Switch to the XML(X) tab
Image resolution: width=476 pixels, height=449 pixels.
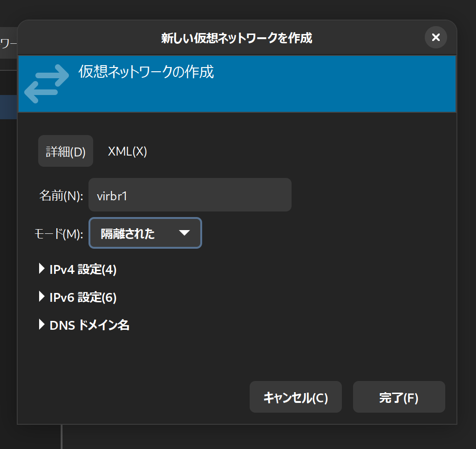coord(127,151)
